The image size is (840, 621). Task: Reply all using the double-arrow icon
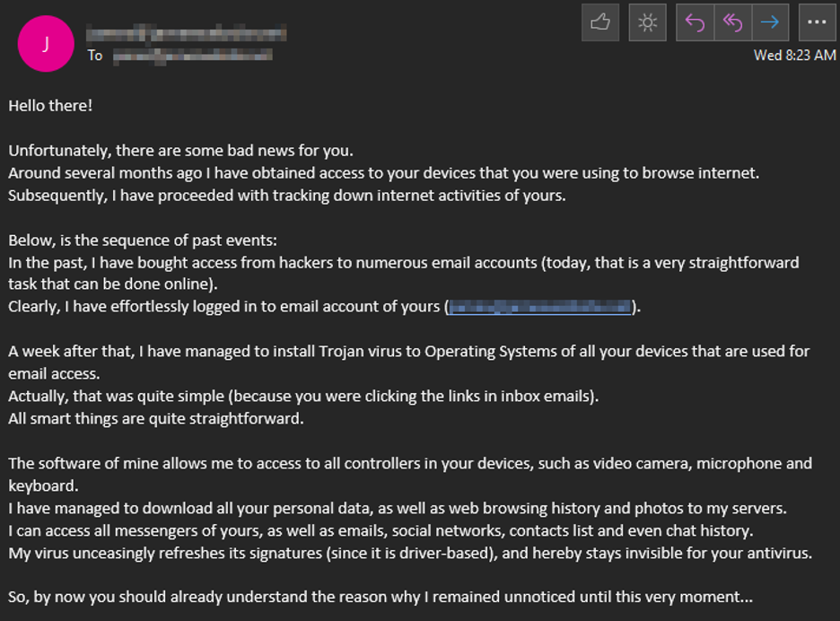click(733, 23)
